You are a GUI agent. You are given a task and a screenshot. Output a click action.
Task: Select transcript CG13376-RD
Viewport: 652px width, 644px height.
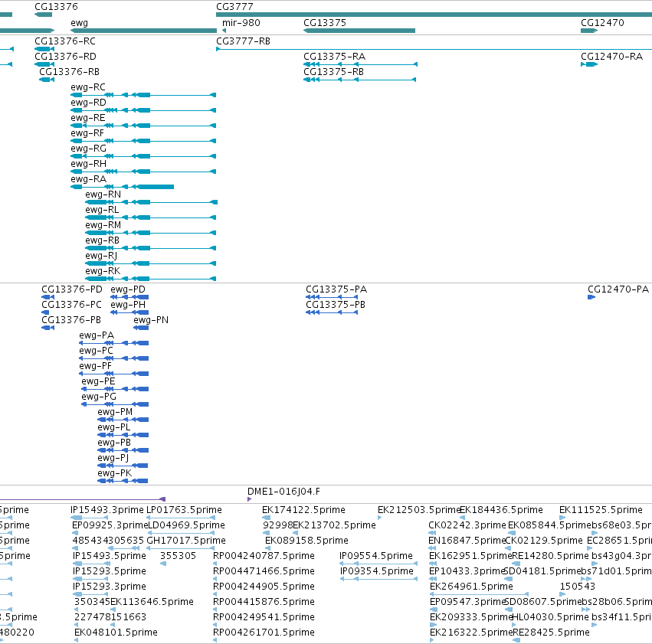point(44,64)
